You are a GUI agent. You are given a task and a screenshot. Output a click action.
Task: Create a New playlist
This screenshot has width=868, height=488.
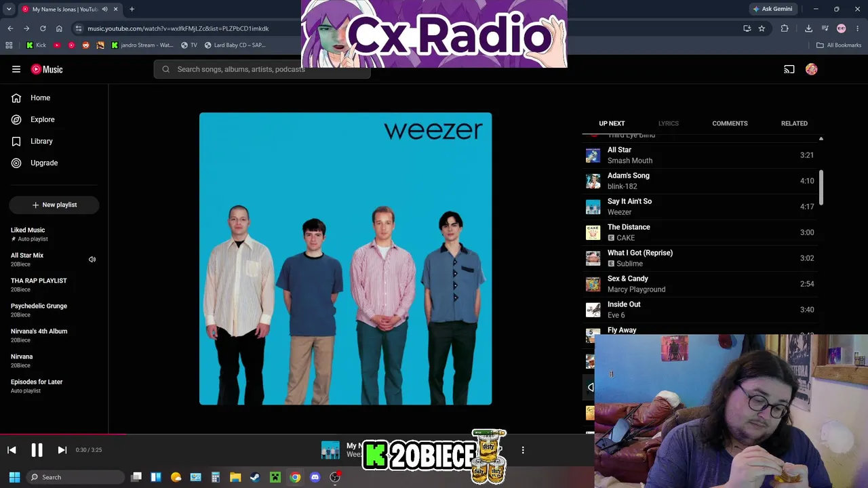tap(54, 205)
